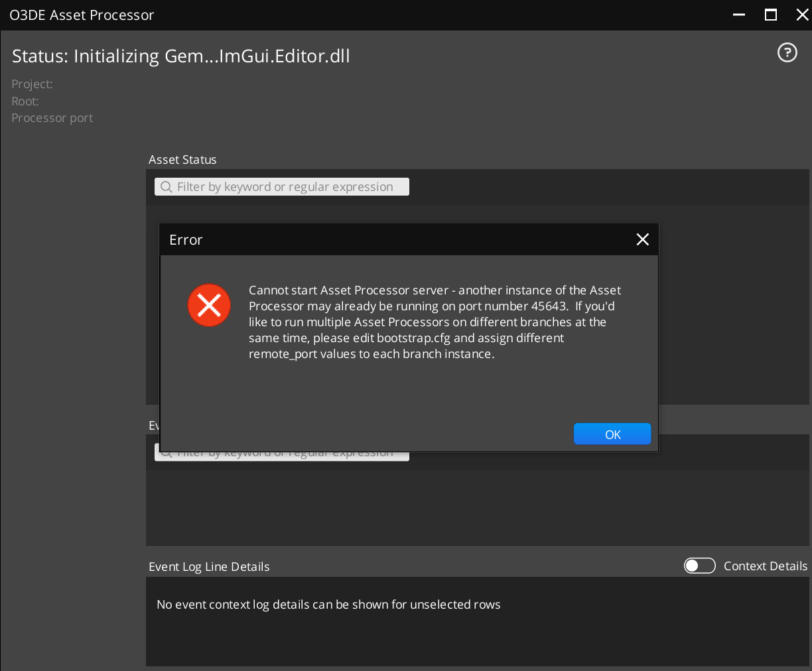Minimize the Asset Processor window
Image resolution: width=812 pixels, height=671 pixels.
point(738,15)
